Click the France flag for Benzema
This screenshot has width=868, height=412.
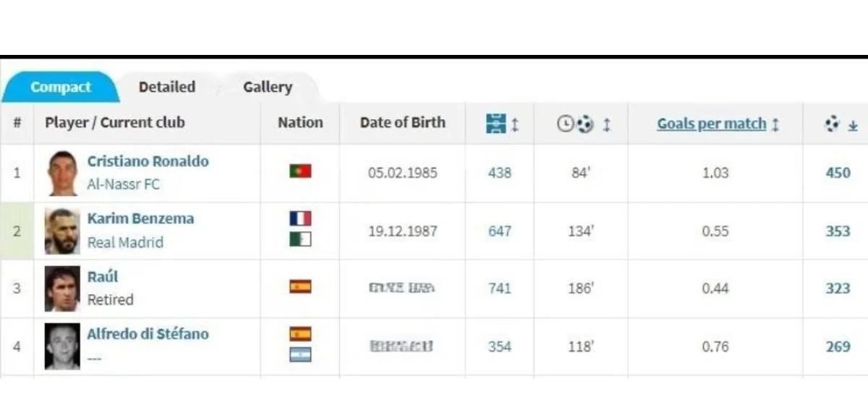tap(300, 218)
